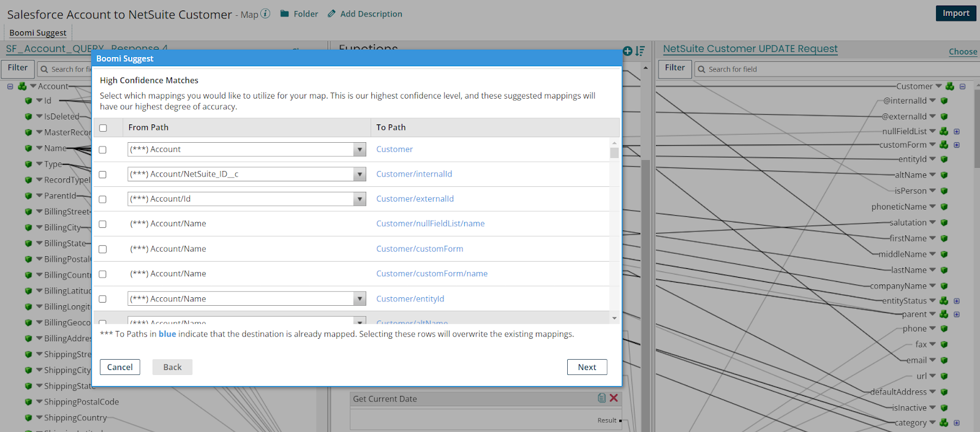Expand the nullFieldList node

pos(957,131)
